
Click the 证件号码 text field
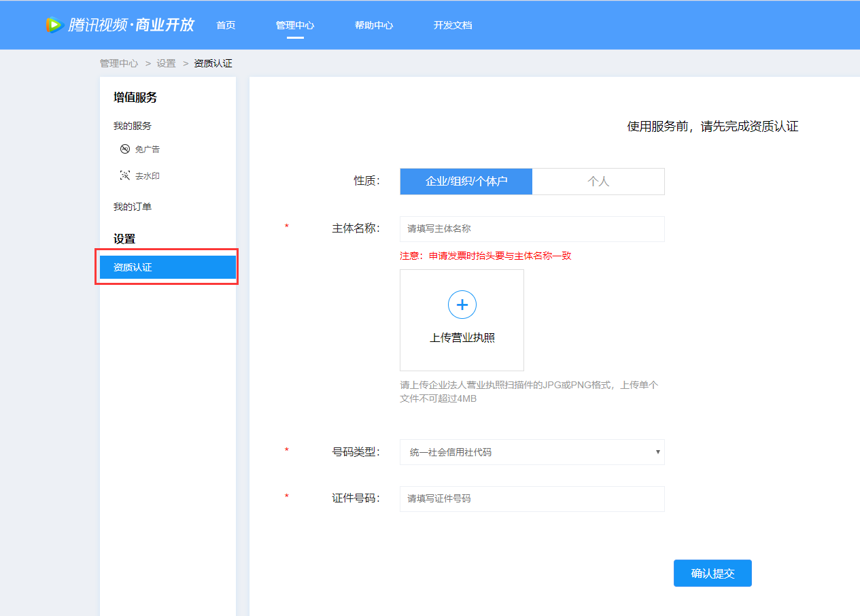(x=532, y=498)
